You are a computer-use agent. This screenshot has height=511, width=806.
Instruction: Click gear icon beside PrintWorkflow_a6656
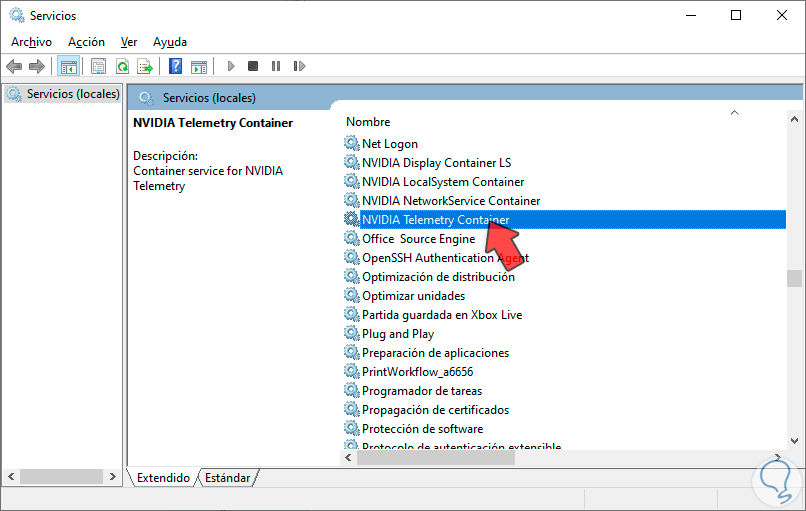[x=352, y=371]
